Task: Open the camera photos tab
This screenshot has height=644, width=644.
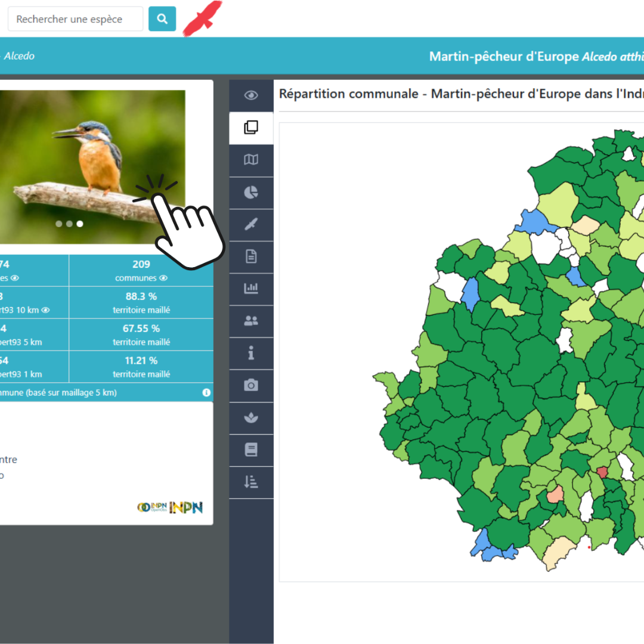Action: click(x=251, y=385)
